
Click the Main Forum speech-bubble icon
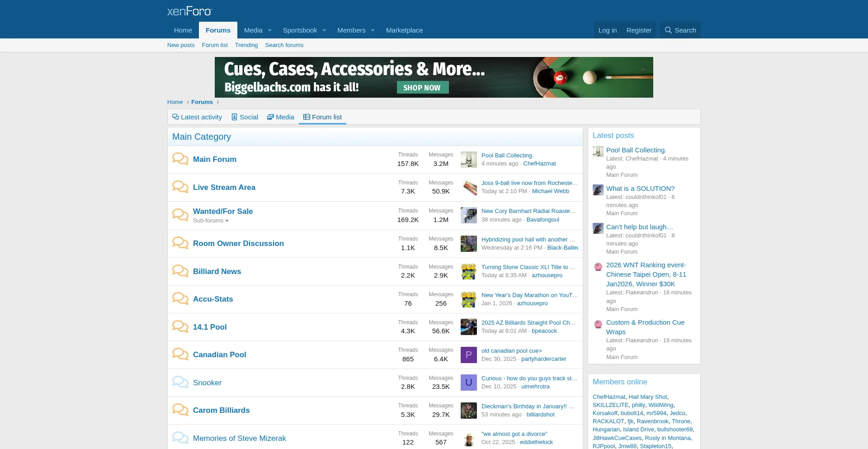click(x=180, y=159)
